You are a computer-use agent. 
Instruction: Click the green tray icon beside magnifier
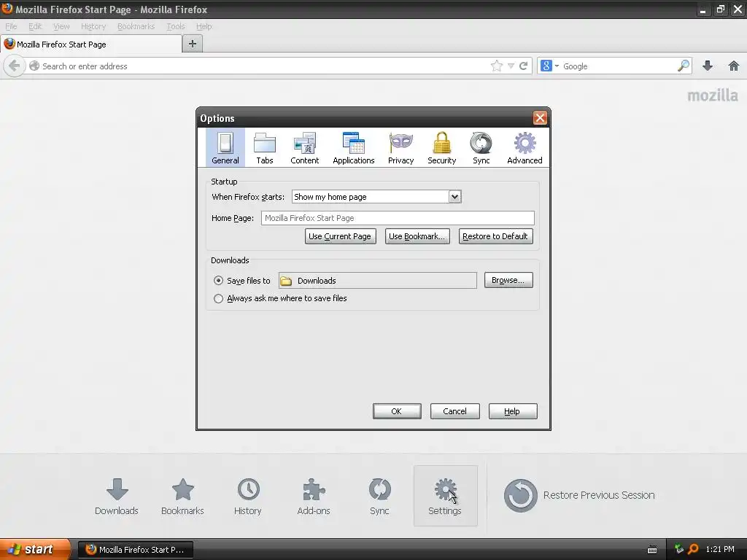[x=679, y=549]
